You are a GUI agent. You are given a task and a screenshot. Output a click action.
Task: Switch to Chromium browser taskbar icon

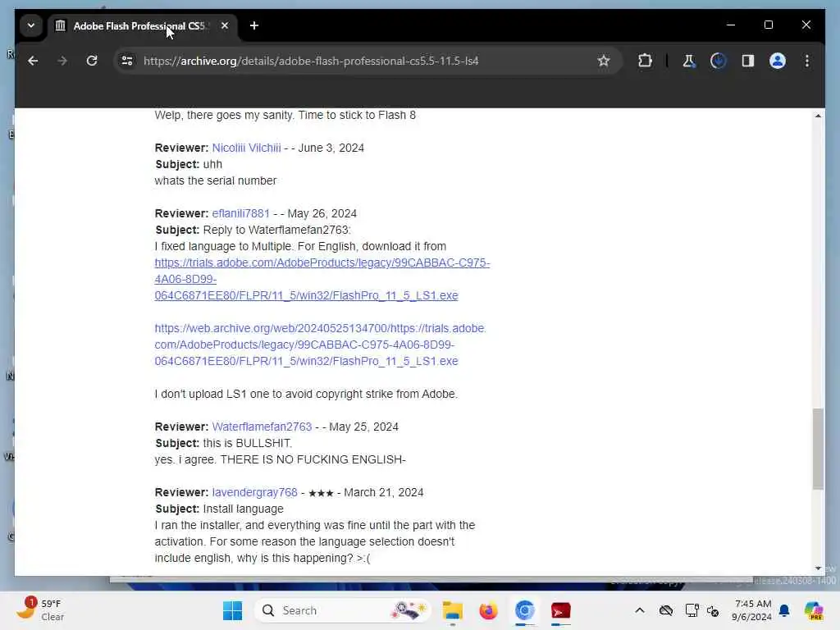pyautogui.click(x=524, y=610)
